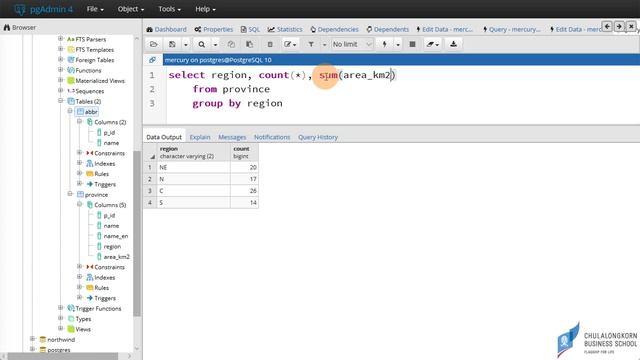Execute query with lightning icon
Image resolution: width=640 pixels, height=360 pixels.
pos(384,44)
